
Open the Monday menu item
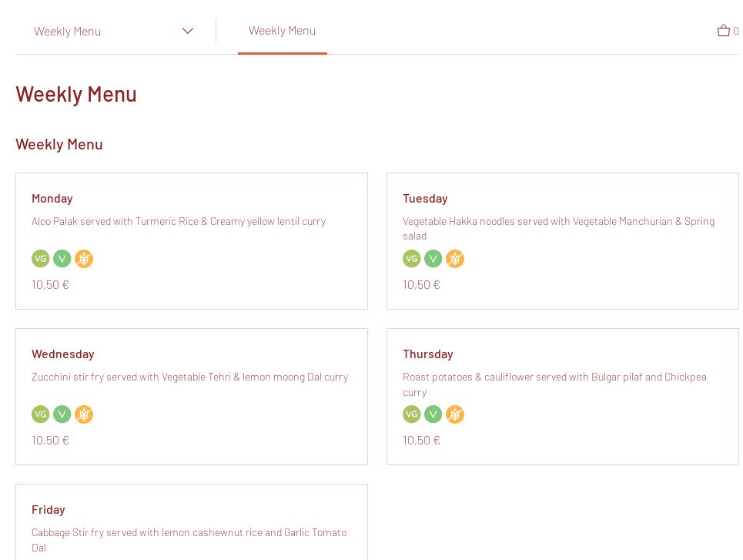point(52,198)
